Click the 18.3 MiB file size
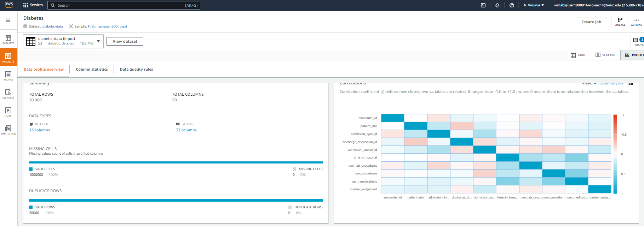 (87, 43)
